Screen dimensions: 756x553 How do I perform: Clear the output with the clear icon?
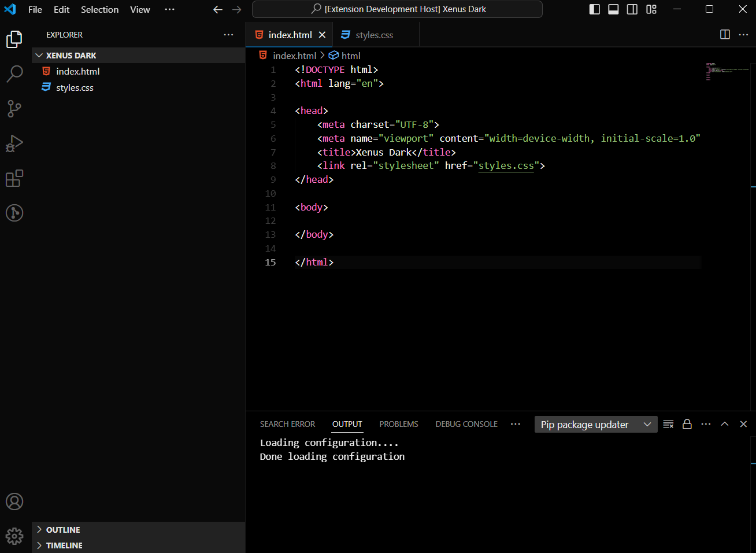point(668,424)
